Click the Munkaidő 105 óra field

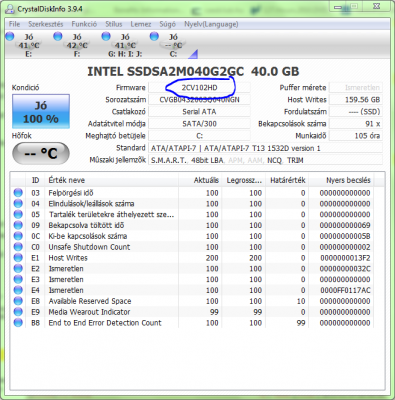pyautogui.click(x=356, y=136)
